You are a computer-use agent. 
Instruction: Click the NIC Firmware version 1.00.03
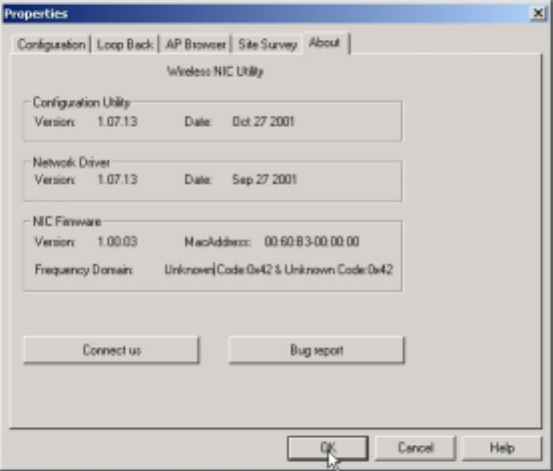(117, 242)
